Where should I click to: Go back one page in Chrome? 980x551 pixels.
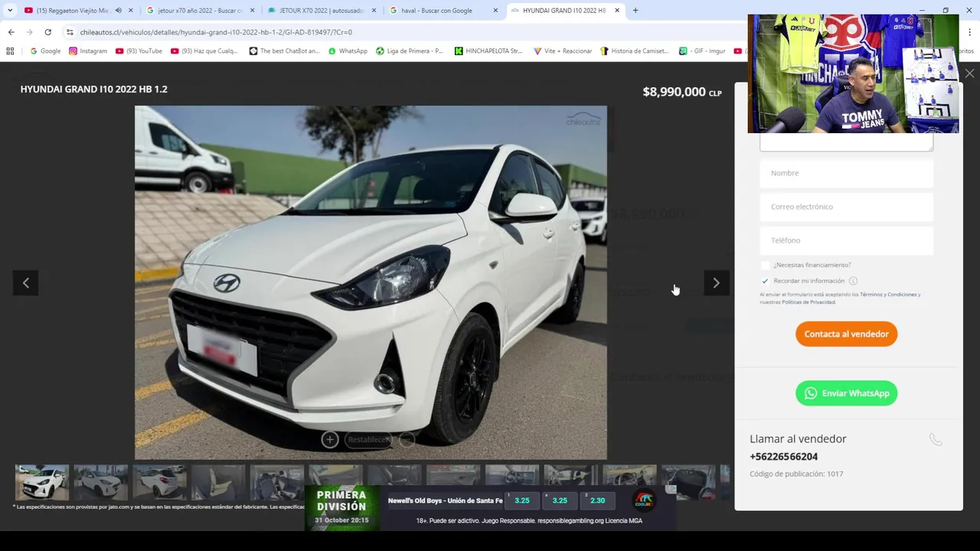point(11,32)
